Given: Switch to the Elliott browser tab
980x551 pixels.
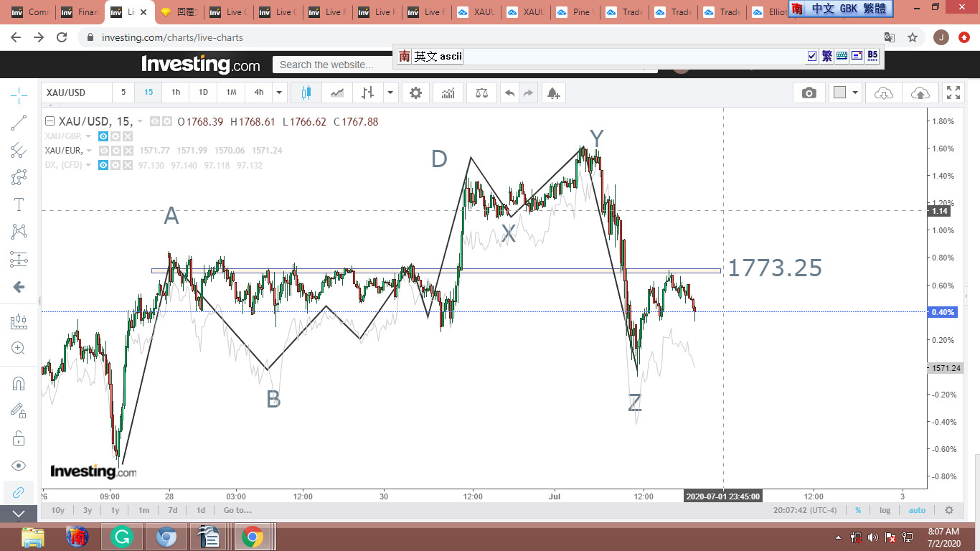Looking at the screenshot, I should (x=771, y=12).
